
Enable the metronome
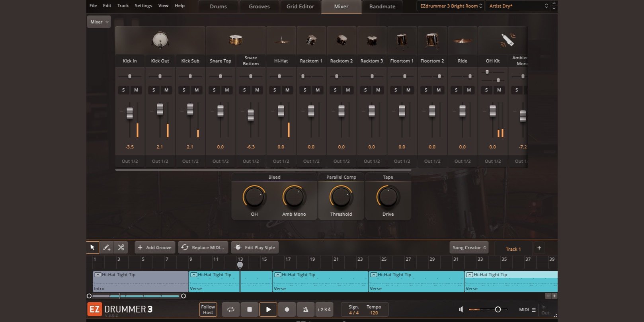[x=305, y=309]
